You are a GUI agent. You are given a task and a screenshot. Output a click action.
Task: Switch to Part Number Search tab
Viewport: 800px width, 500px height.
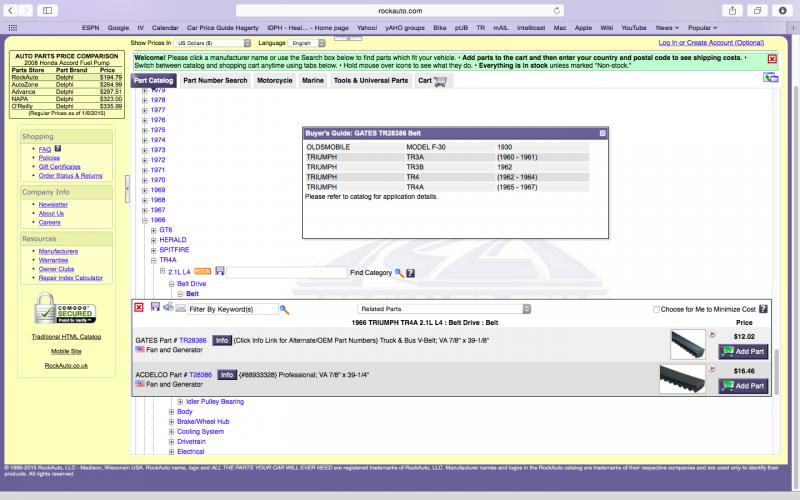coord(215,80)
